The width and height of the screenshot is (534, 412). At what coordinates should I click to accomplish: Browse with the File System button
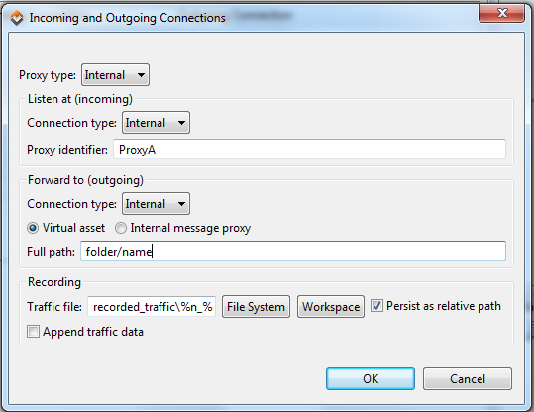pos(256,306)
